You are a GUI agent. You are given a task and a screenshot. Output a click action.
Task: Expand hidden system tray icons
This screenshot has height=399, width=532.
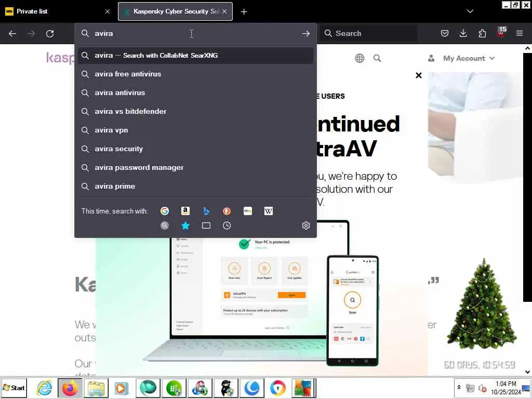(x=459, y=387)
